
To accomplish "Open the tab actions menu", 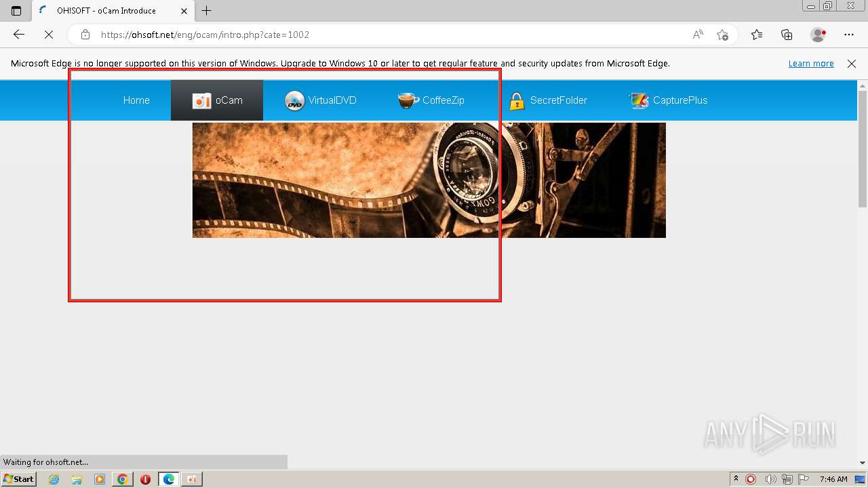I will [x=16, y=11].
